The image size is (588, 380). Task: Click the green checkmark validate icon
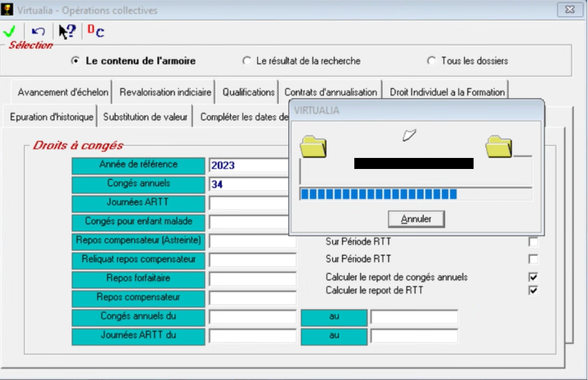coord(10,32)
